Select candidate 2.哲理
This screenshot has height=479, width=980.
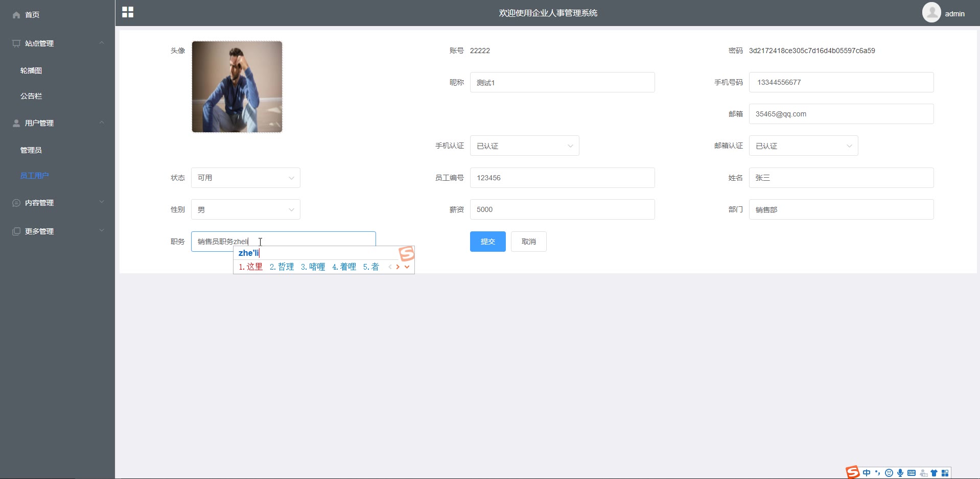(282, 267)
